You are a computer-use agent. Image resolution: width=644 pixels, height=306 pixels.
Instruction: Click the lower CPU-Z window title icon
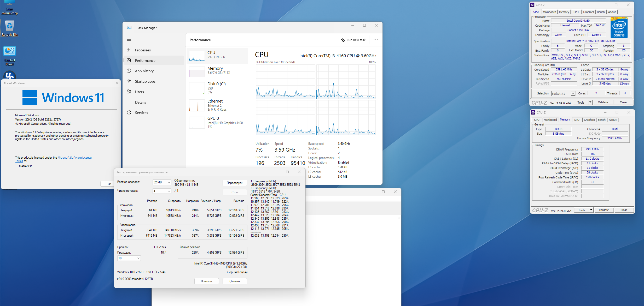coord(533,112)
